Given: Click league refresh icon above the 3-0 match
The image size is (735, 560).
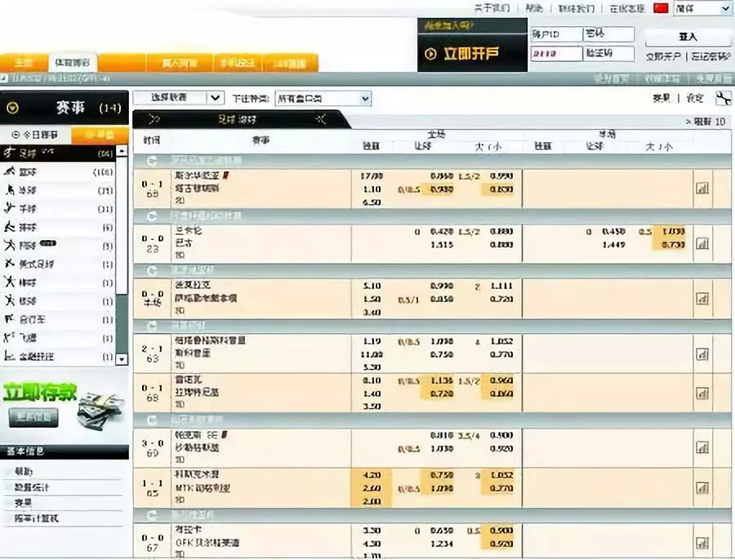Looking at the screenshot, I should pos(151,420).
